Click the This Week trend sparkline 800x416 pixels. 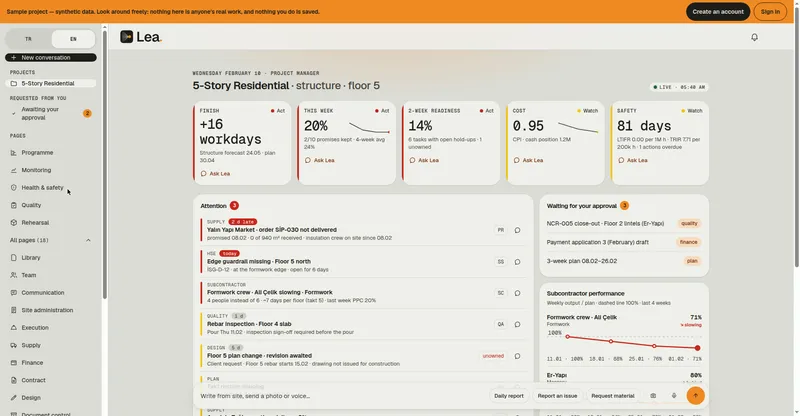[x=369, y=127]
